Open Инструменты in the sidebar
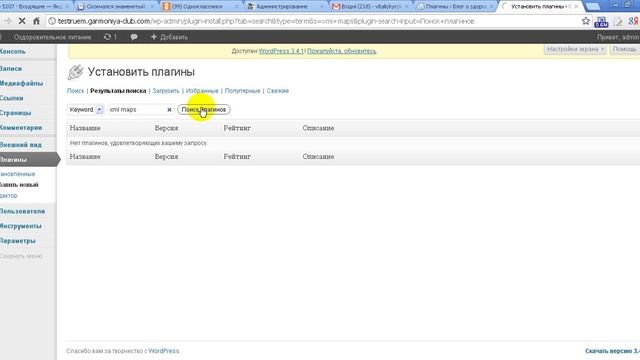Screen dimensions: 640x360 tap(21, 226)
